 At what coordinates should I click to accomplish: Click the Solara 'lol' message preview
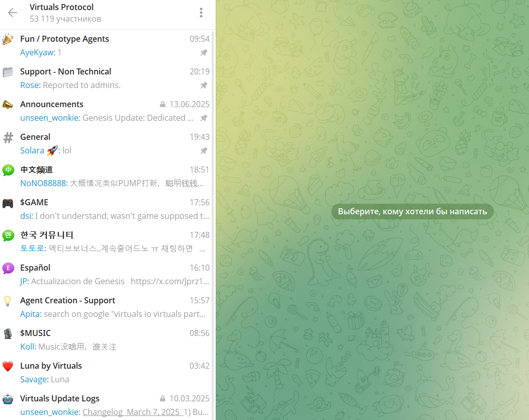46,150
